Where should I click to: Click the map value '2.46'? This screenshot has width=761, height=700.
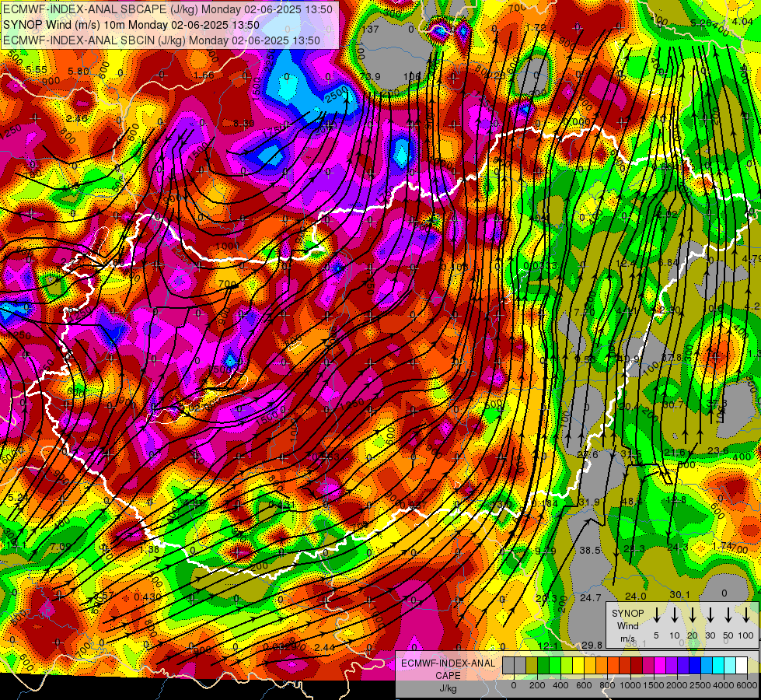point(77,119)
